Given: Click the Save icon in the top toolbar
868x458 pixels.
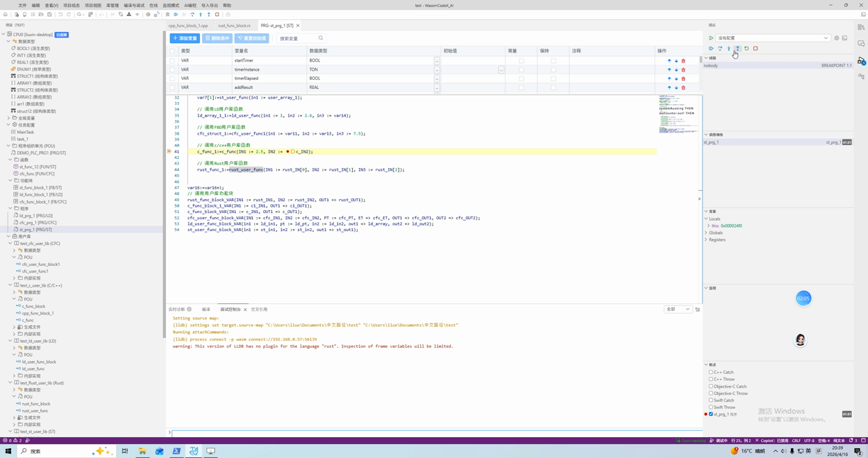Looking at the screenshot, I should (49, 14).
